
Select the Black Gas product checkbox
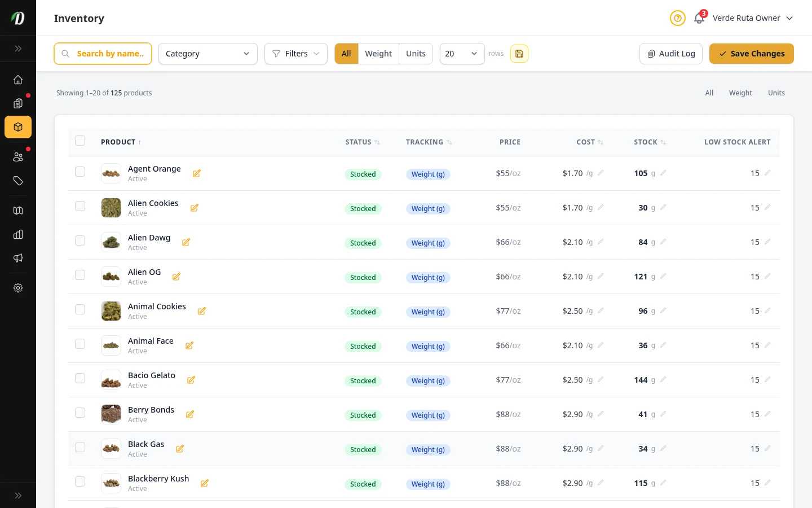point(80,446)
